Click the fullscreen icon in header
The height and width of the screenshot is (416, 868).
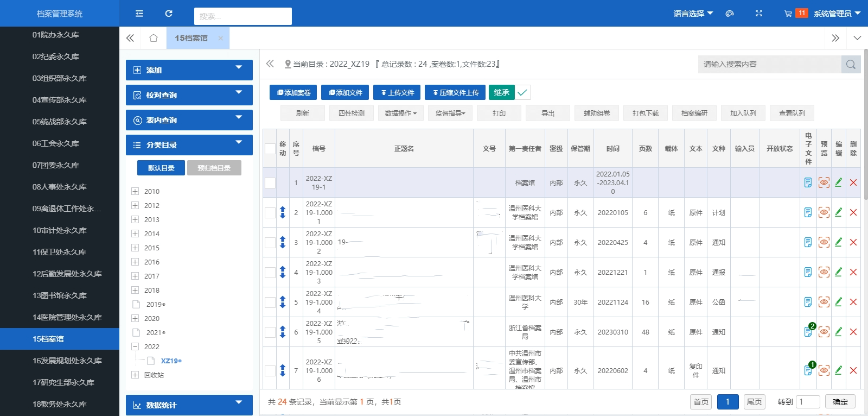click(x=759, y=14)
